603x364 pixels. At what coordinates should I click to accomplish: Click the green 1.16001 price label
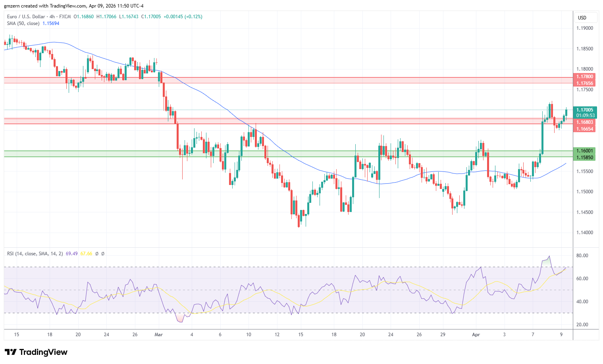(585, 151)
